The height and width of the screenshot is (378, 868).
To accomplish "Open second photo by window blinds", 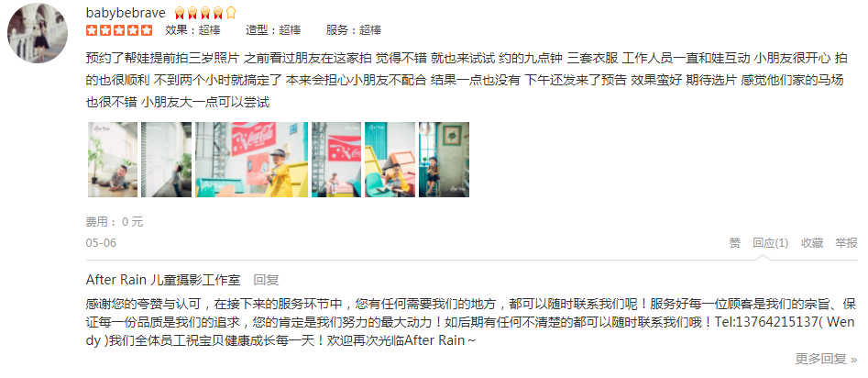I will click(x=166, y=160).
